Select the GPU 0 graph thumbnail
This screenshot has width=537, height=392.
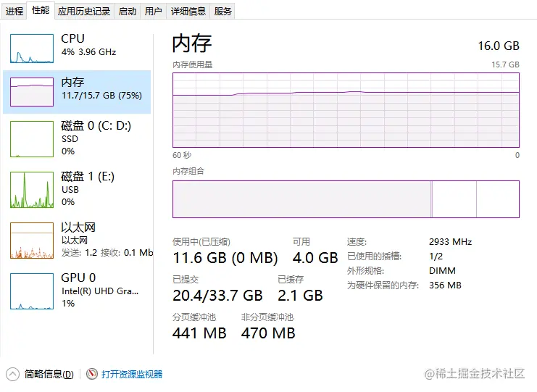[x=32, y=291]
